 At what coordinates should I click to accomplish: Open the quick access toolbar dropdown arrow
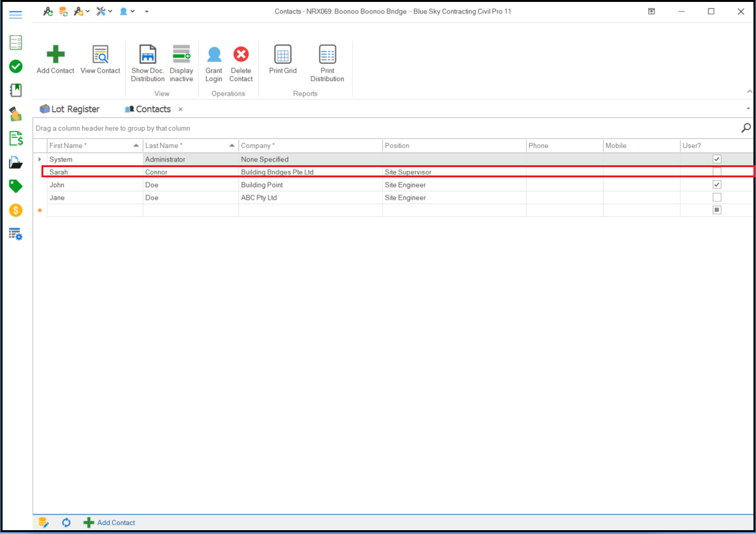click(x=147, y=11)
